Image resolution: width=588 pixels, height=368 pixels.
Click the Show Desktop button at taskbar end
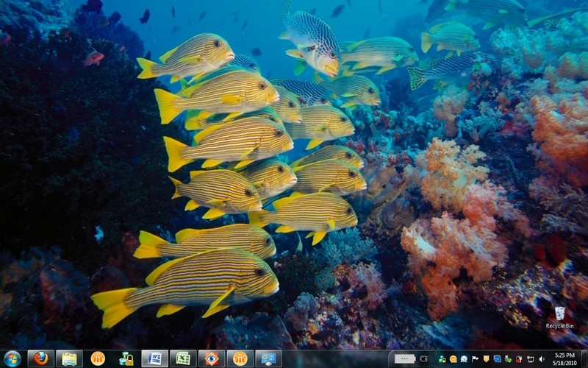pos(584,358)
